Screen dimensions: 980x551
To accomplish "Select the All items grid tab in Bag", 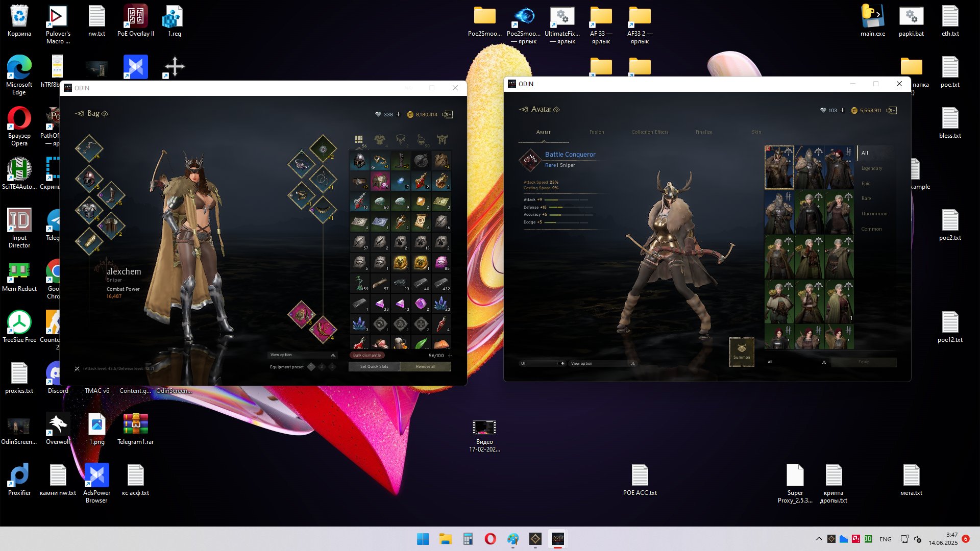I will coord(359,139).
